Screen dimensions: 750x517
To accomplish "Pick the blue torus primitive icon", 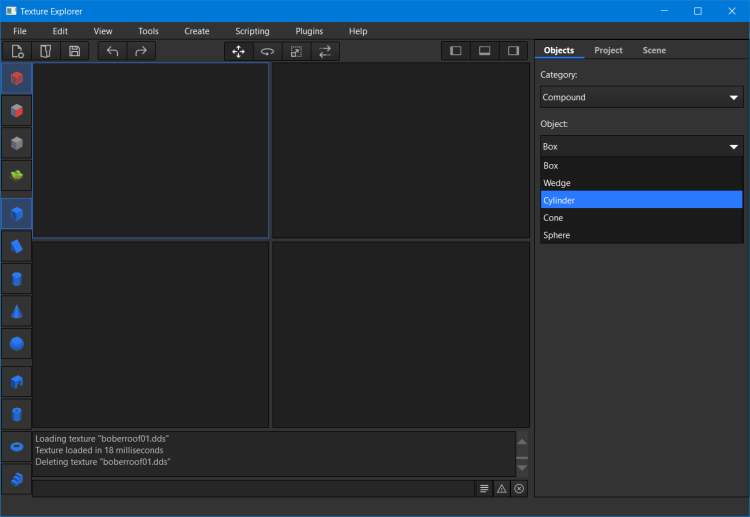I will [16, 447].
